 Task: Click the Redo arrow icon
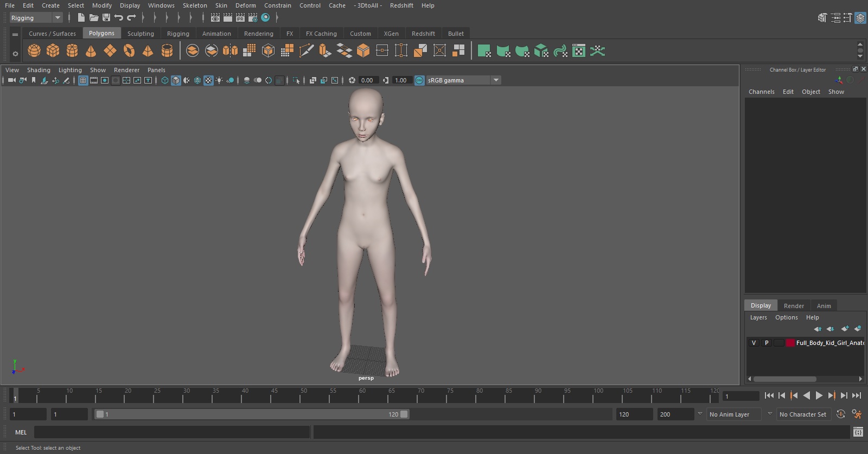[x=131, y=18]
